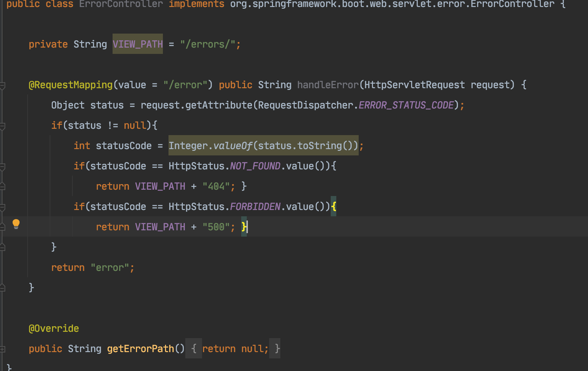This screenshot has width=588, height=371.
Task: Click the "500" string literal
Action: [x=216, y=227]
